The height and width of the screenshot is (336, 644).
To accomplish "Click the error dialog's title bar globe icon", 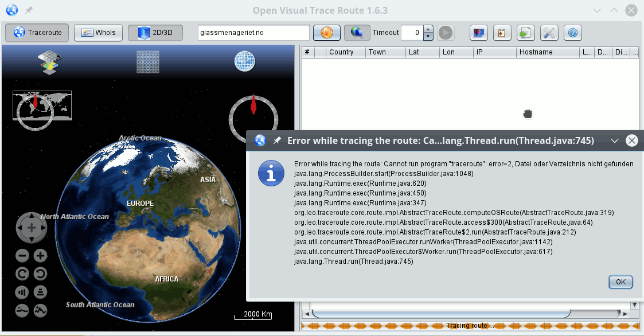I will [260, 140].
